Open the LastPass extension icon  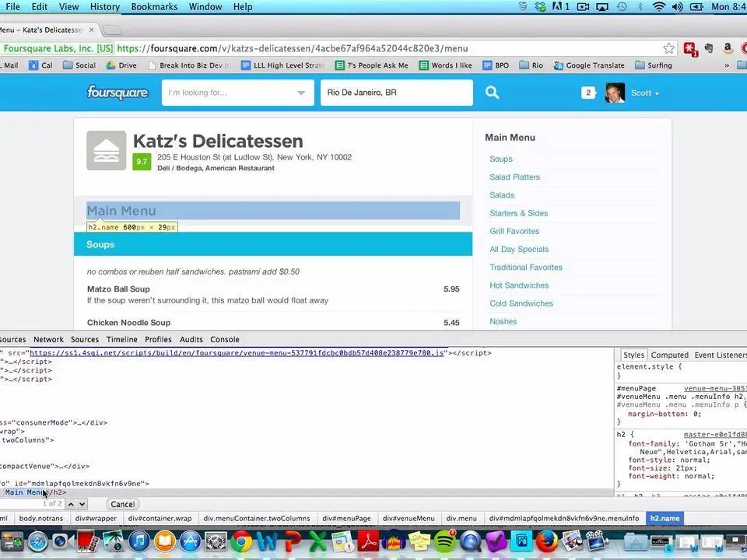pos(690,48)
